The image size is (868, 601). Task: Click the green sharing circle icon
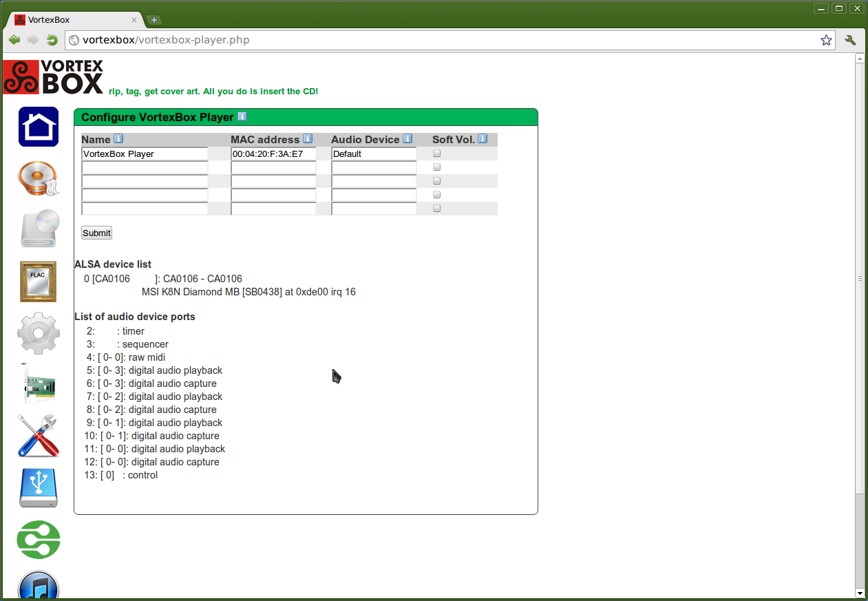tap(39, 540)
